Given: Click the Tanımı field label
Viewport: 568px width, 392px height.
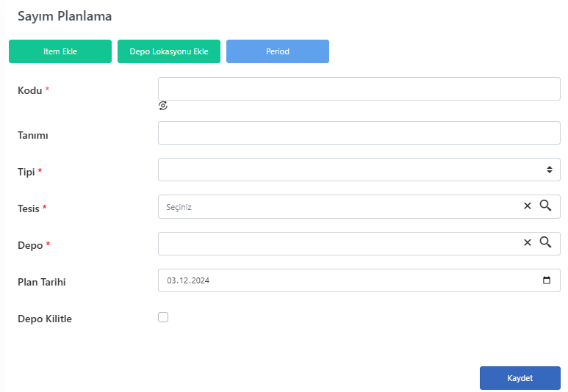Looking at the screenshot, I should pyautogui.click(x=33, y=135).
